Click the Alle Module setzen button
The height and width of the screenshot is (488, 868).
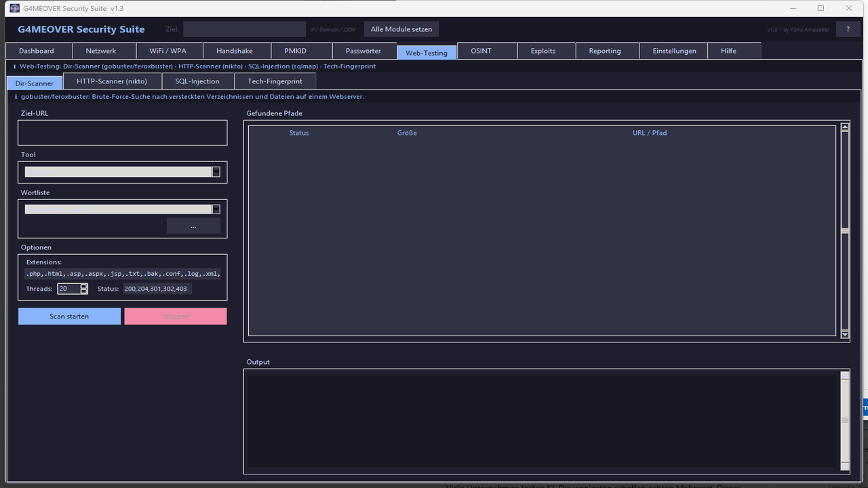(x=401, y=29)
